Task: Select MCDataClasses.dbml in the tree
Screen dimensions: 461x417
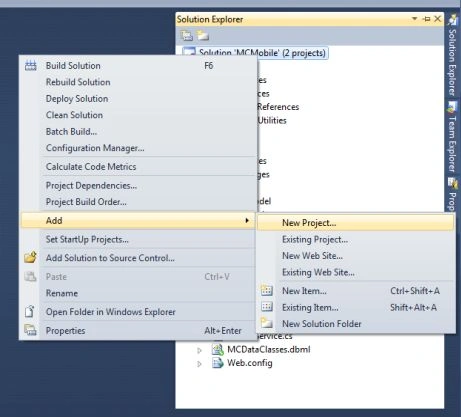Action: tap(269, 349)
